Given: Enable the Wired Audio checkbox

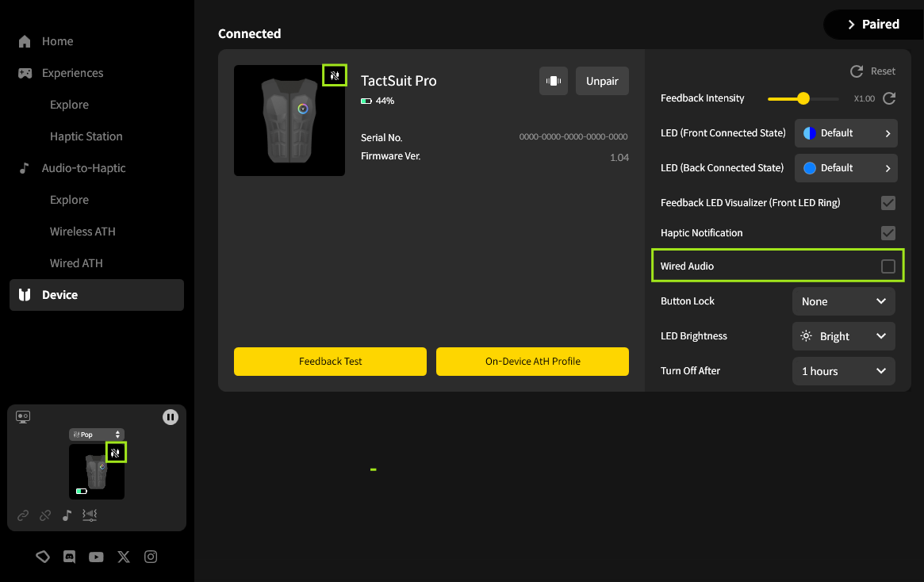Looking at the screenshot, I should point(888,266).
